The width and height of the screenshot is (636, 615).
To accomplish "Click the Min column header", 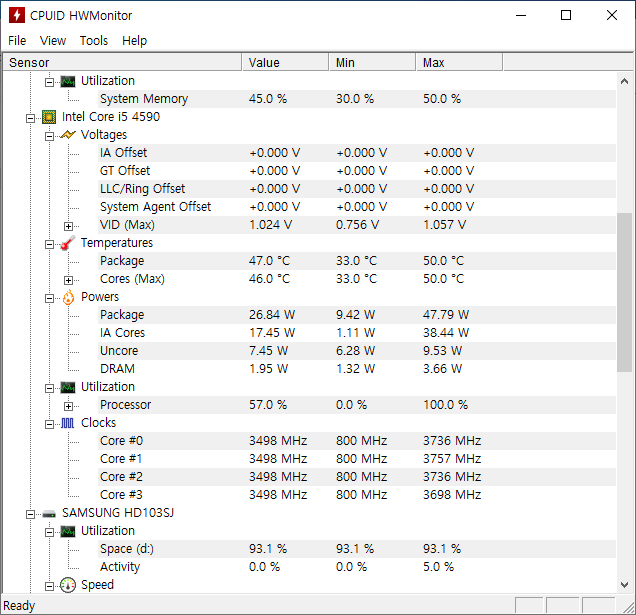I will pos(372,62).
